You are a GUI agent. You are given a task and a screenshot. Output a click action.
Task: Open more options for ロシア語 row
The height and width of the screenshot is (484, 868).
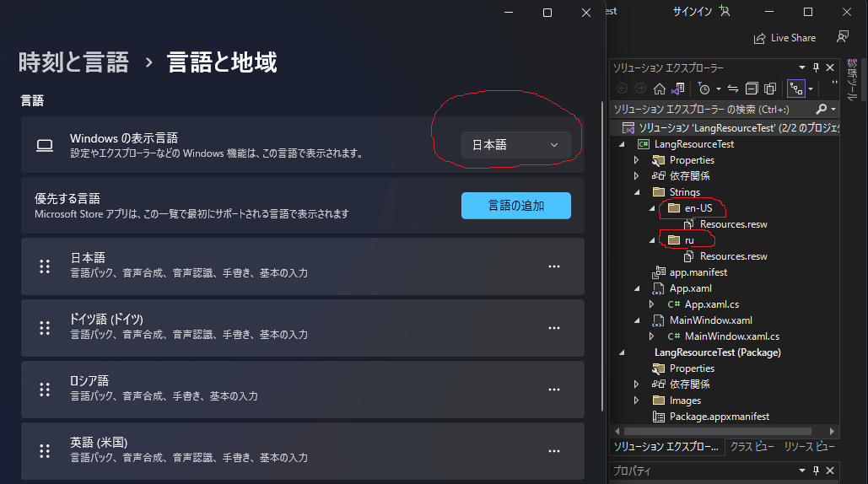click(554, 390)
